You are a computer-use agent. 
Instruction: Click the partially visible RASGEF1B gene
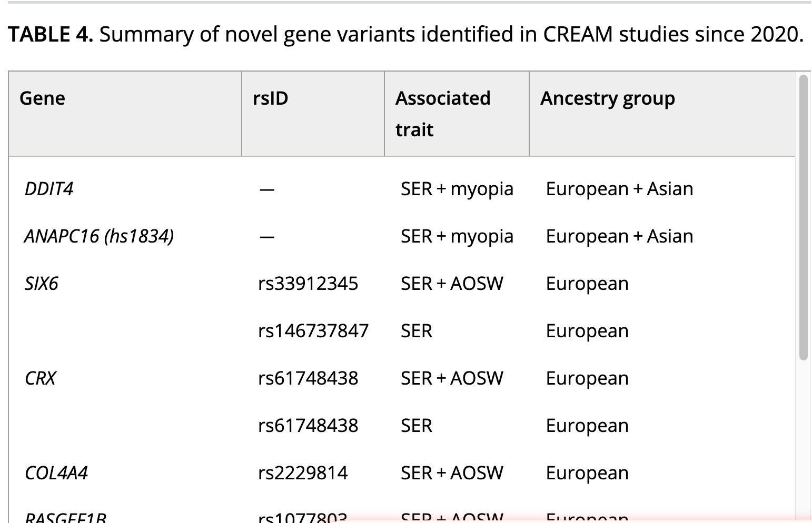[65, 518]
